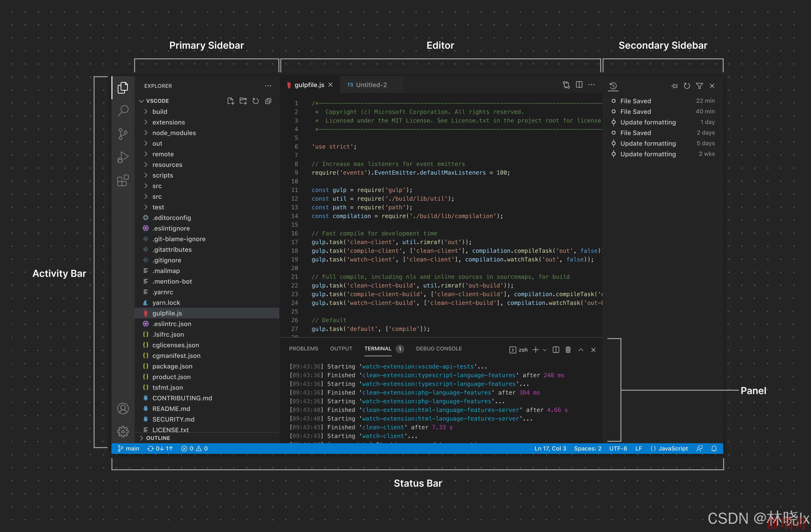Click the pin Secondary Sidebar icon
The image size is (811, 532).
click(x=674, y=86)
